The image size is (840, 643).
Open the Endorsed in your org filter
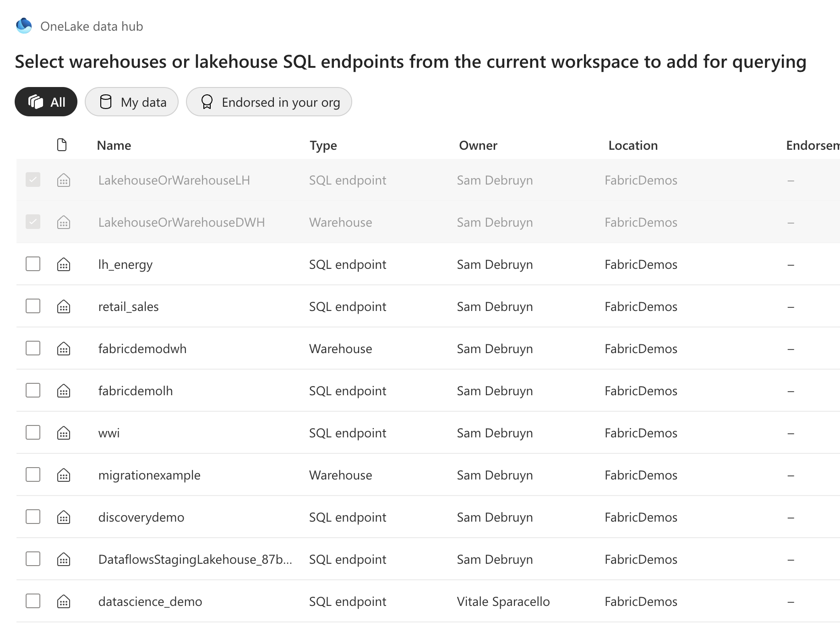tap(269, 102)
